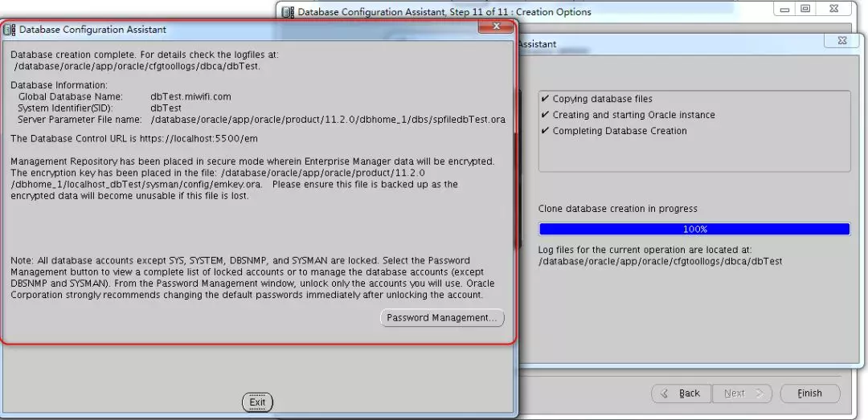Minimize the Step 11 of 11 window
The height and width of the screenshot is (420, 868).
pos(785,9)
